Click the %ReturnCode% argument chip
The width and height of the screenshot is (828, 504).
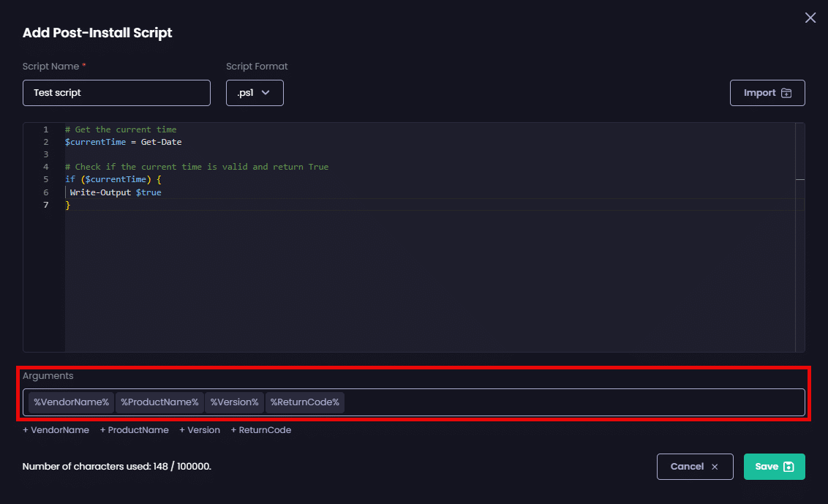(x=304, y=402)
